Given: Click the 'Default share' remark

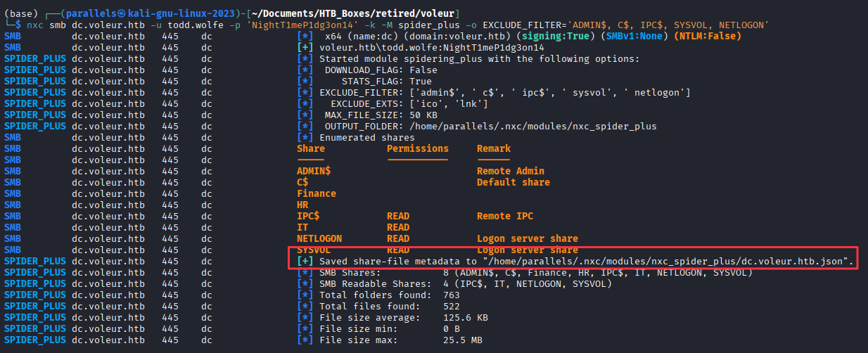Looking at the screenshot, I should [513, 182].
